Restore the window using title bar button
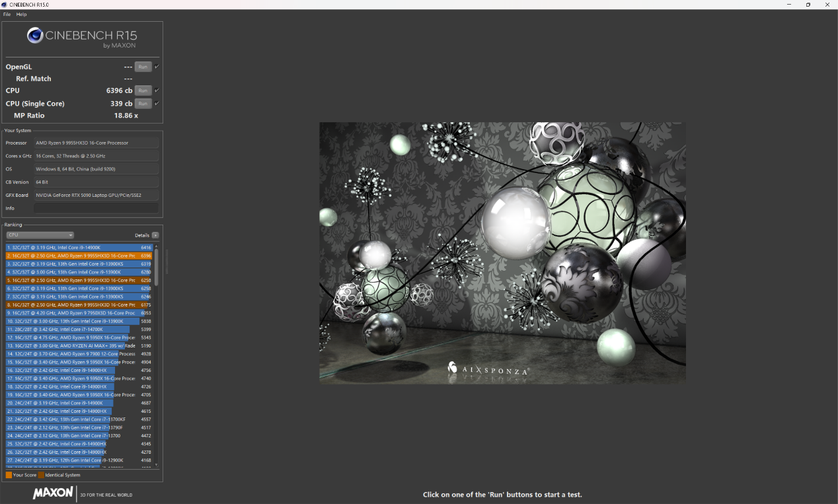This screenshot has height=504, width=838. click(x=808, y=5)
